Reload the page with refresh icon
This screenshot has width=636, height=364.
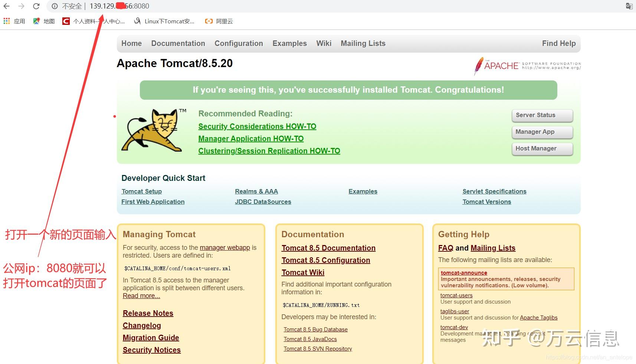click(x=36, y=6)
